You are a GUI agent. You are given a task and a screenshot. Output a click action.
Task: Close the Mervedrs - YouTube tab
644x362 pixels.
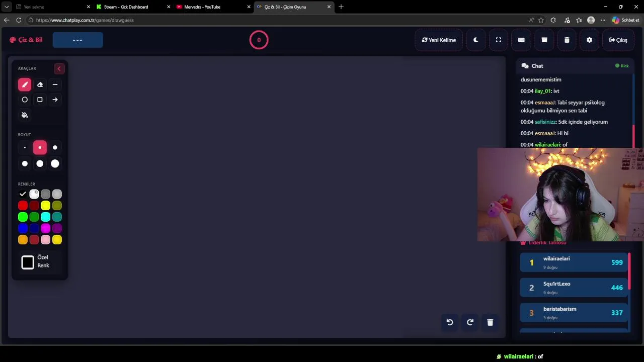pos(249,7)
